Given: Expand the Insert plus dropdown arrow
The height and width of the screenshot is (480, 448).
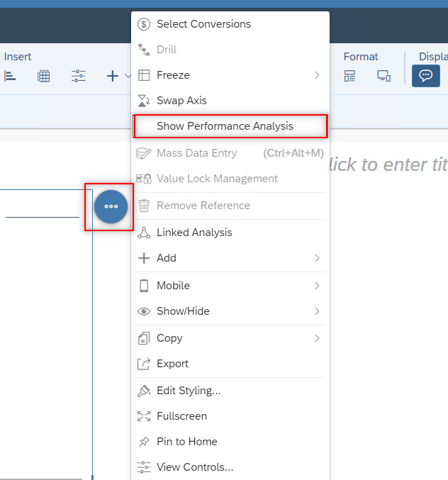Looking at the screenshot, I should coord(128,76).
